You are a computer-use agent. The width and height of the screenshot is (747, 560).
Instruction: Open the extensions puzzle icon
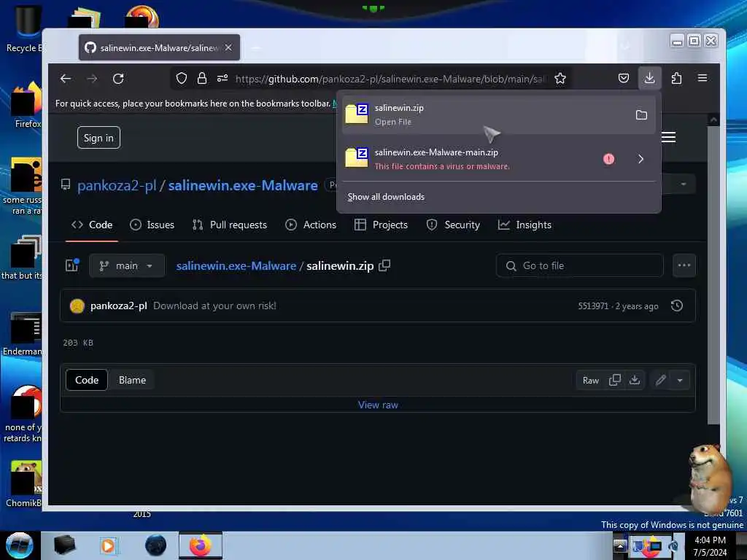pyautogui.click(x=676, y=78)
